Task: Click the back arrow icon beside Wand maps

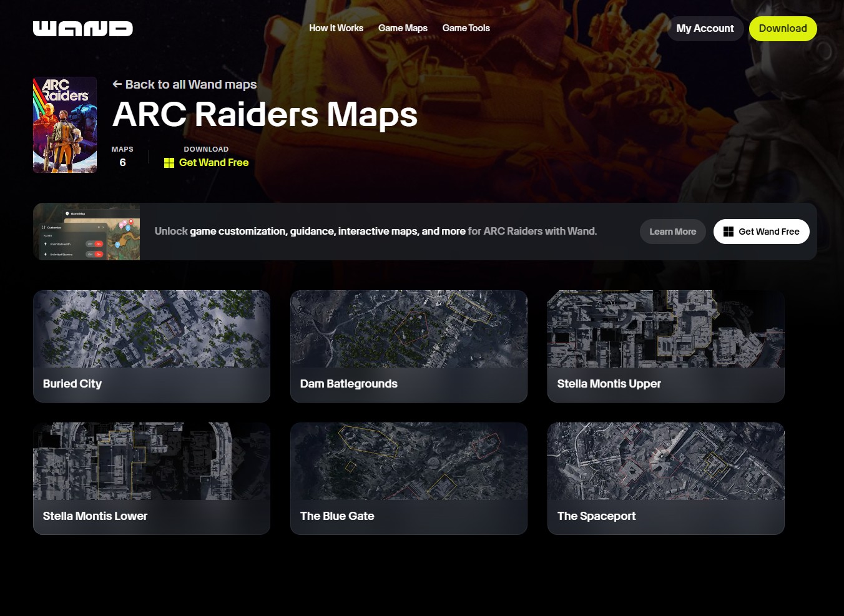Action: coord(117,84)
